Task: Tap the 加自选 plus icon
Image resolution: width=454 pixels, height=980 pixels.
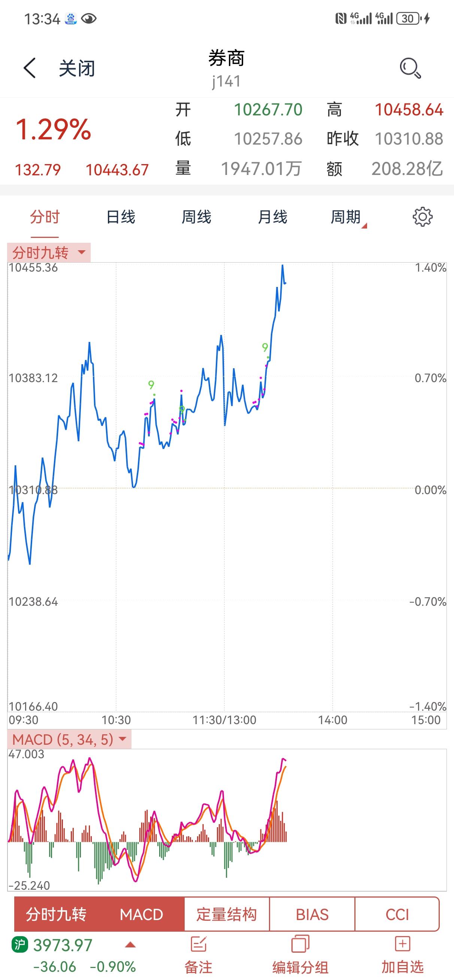Action: click(402, 944)
